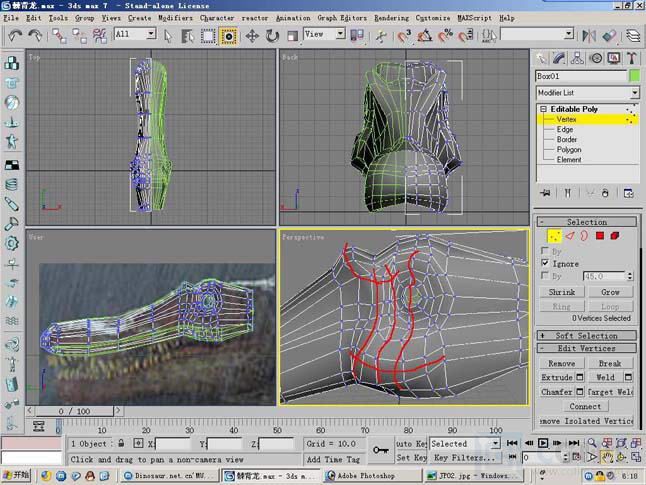Toggle the 3D Snaps magnet icon
The height and width of the screenshot is (485, 646).
[404, 36]
